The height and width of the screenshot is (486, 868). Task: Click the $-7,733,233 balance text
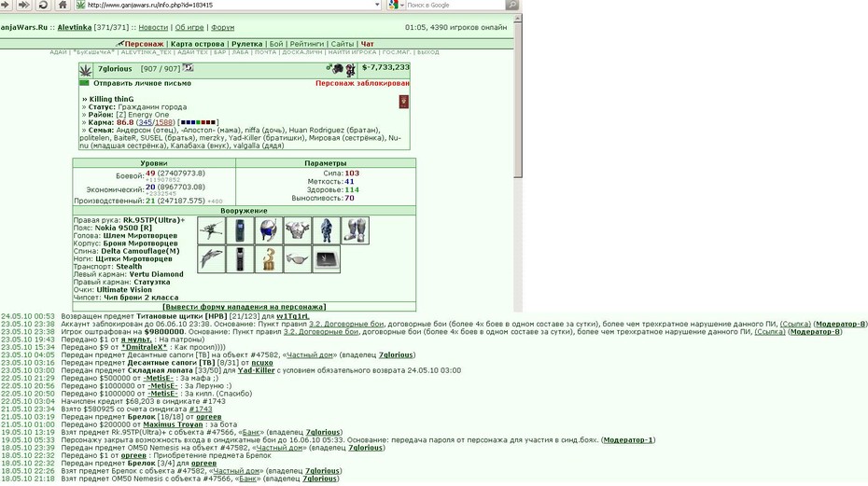pyautogui.click(x=385, y=67)
